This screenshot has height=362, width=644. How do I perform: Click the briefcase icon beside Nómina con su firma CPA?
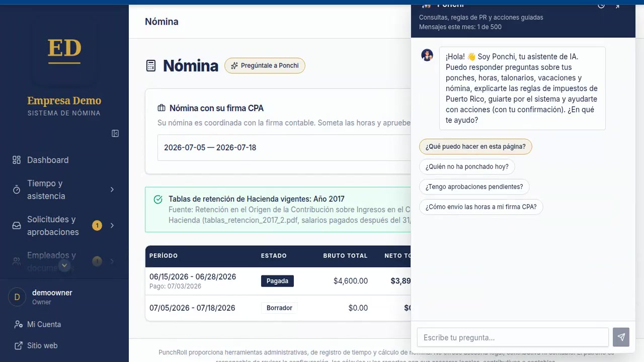(162, 108)
